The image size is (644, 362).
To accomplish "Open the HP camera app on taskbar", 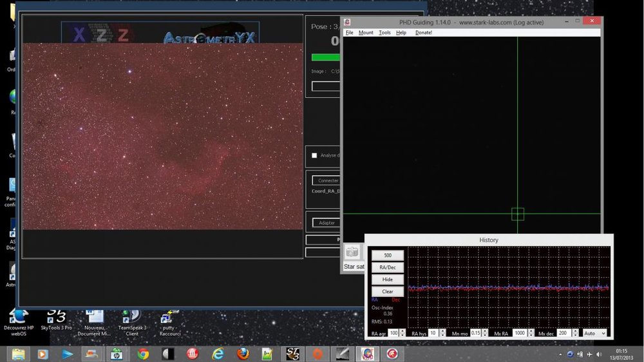I will click(x=117, y=354).
